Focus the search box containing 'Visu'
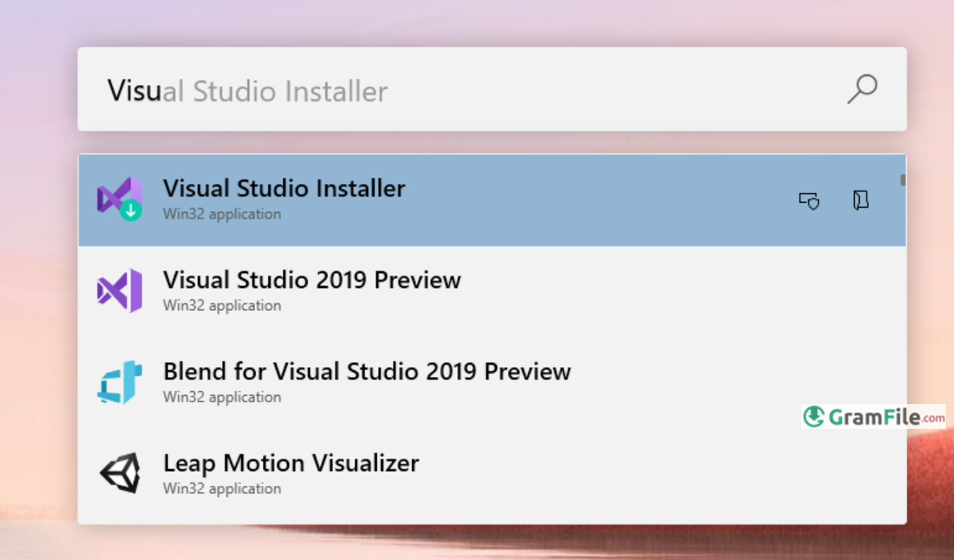Screen dimensions: 954x560 coord(492,89)
